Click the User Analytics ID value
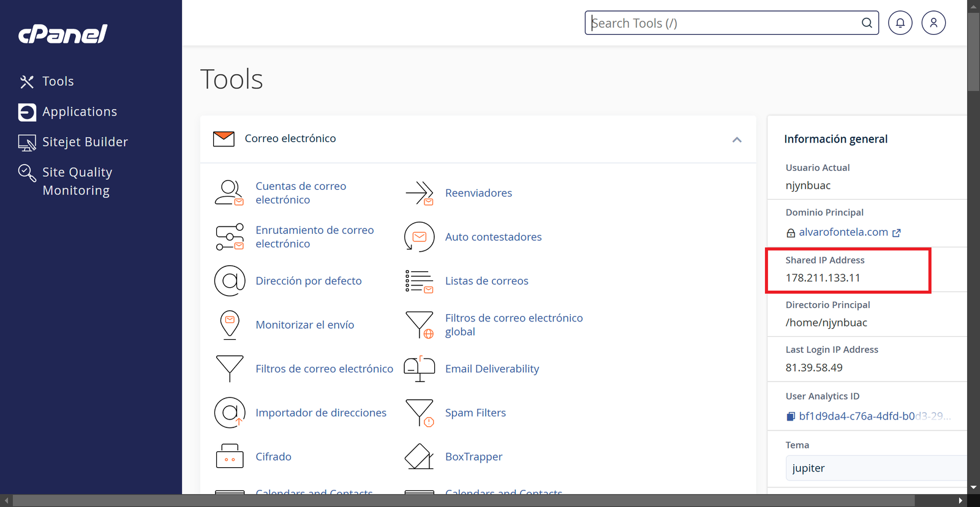 tap(875, 416)
